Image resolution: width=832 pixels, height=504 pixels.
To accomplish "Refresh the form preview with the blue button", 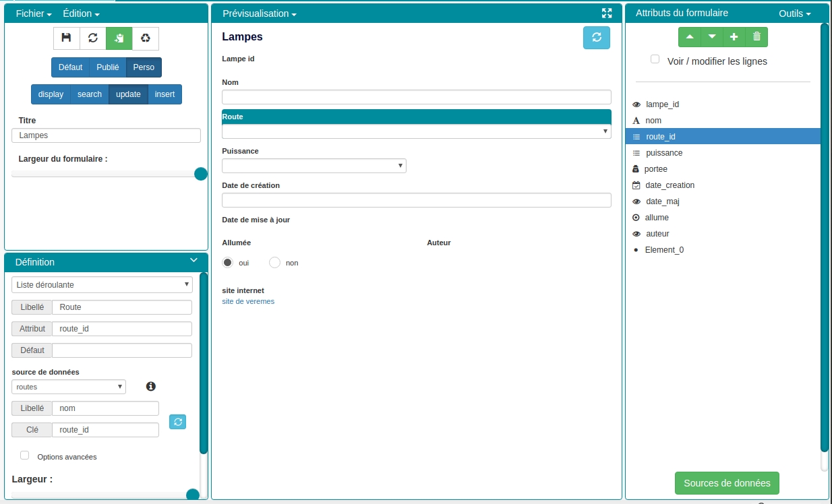I will (x=597, y=38).
